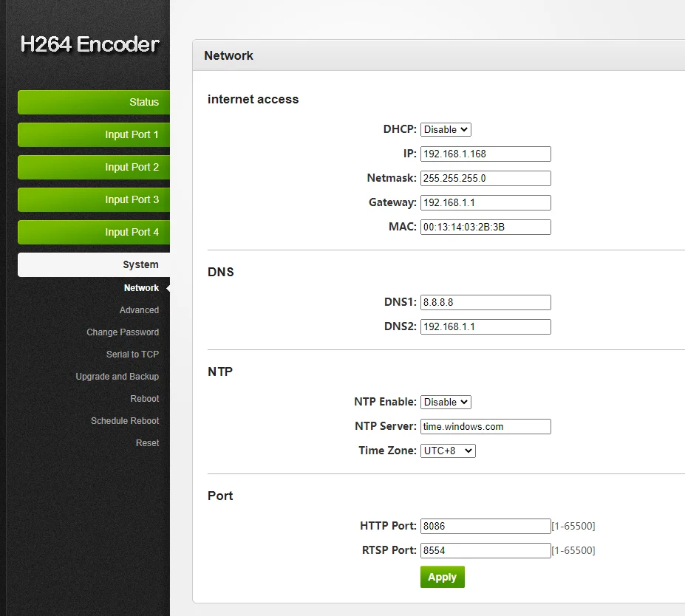
Task: Click the 'internet access' section heading
Action: pyautogui.click(x=253, y=99)
